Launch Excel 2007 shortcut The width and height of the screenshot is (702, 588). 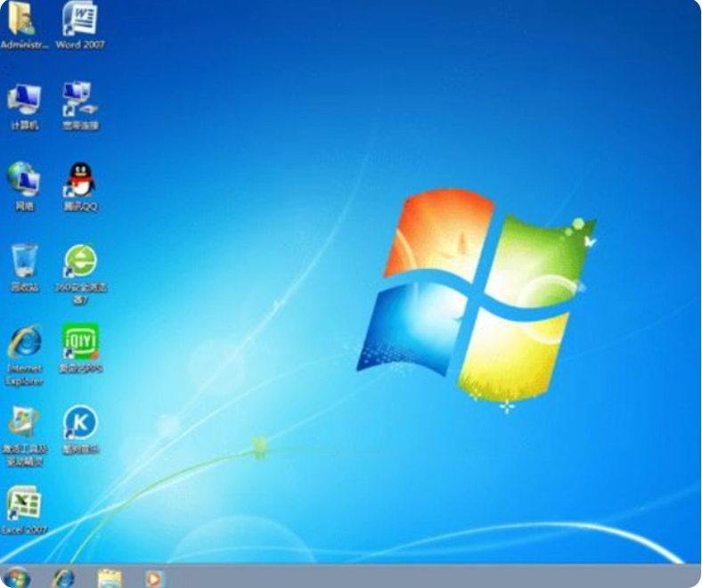coord(24,502)
